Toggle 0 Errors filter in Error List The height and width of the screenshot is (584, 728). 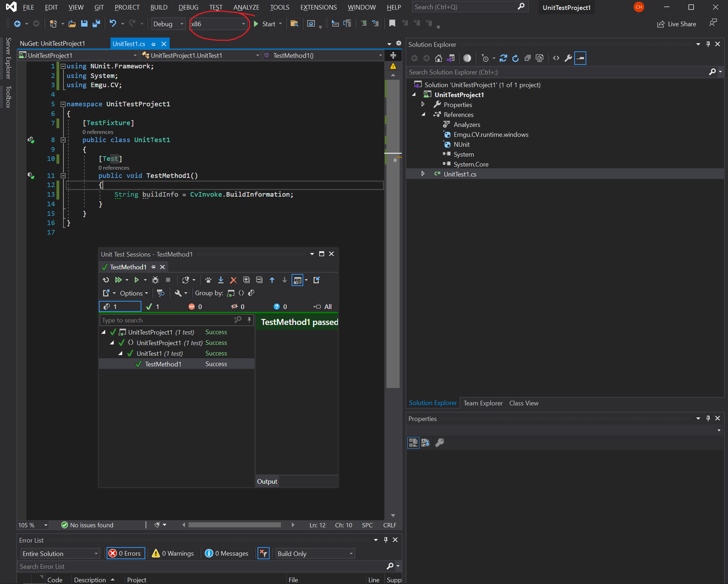pyautogui.click(x=125, y=553)
